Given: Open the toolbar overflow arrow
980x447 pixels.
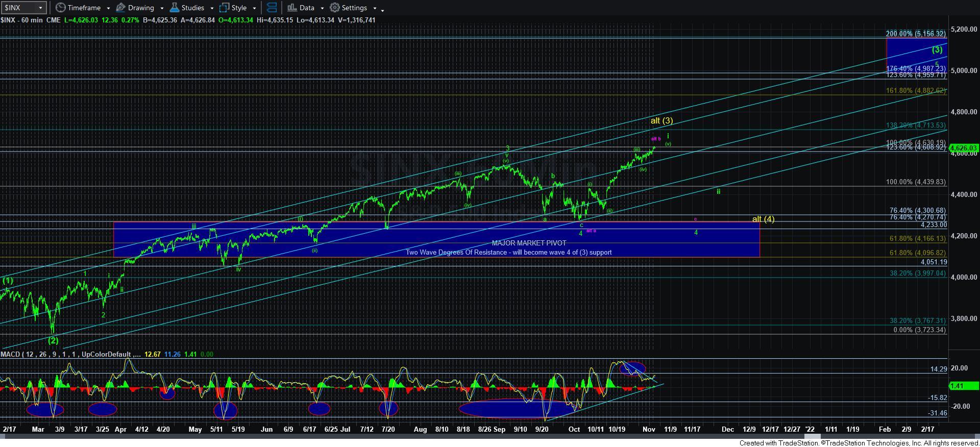Looking at the screenshot, I should (383, 10).
